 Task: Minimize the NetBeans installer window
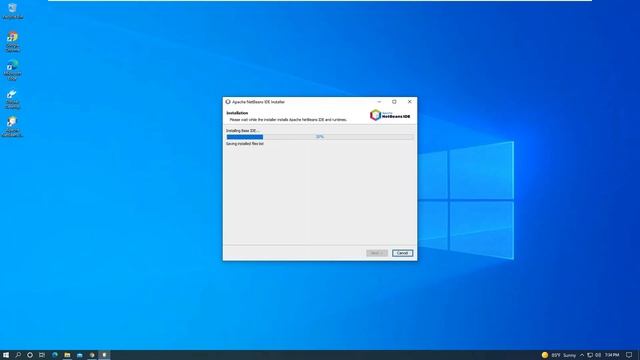tap(379, 102)
